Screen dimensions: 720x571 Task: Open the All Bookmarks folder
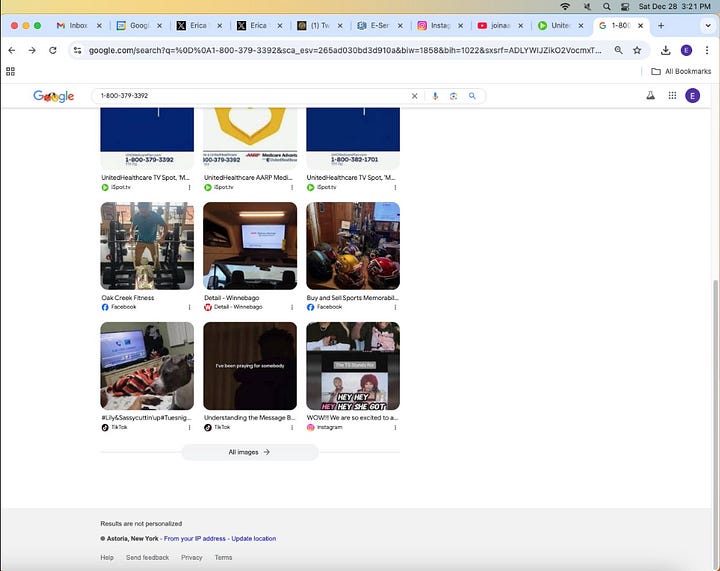point(681,71)
